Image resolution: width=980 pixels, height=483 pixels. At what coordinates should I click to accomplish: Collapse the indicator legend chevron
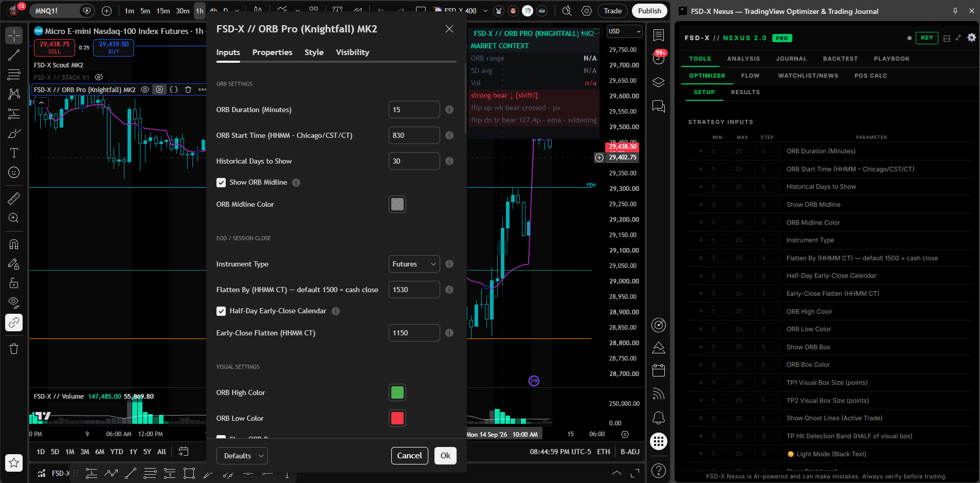41,103
